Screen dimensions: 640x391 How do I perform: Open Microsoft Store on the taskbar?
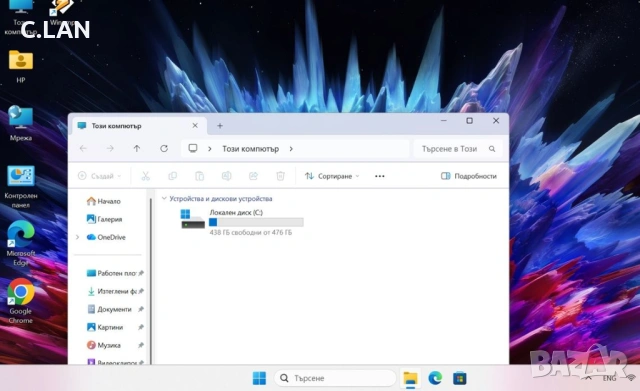[x=460, y=378]
